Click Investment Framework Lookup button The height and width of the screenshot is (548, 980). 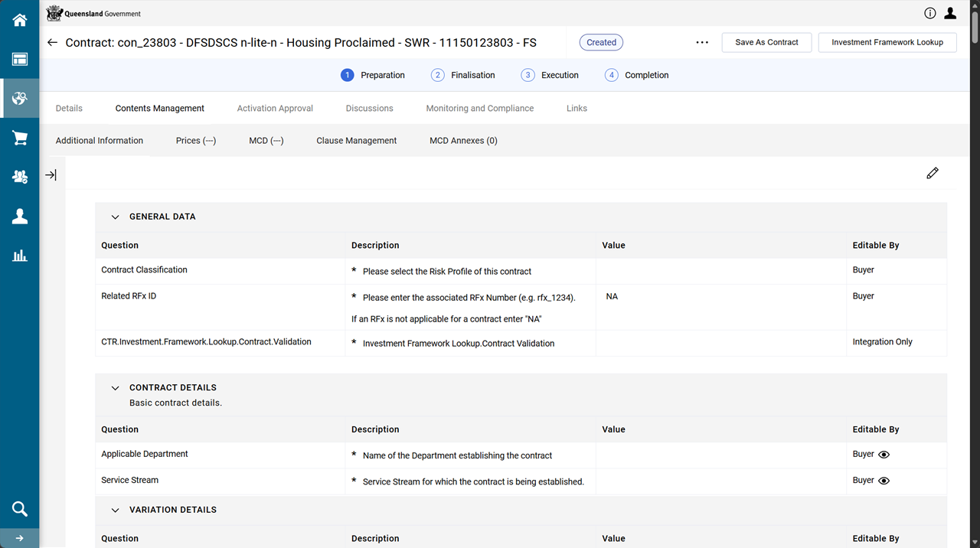pos(887,43)
